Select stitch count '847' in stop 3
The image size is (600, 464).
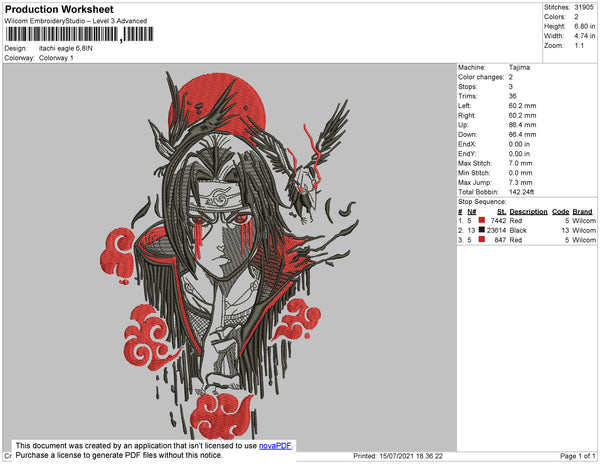coord(500,240)
